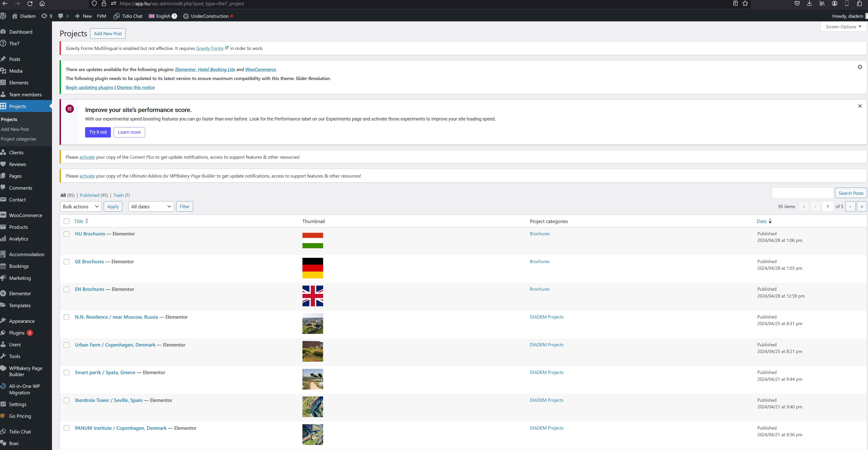Screen dimensions: 868x450
Task: Select the WooCommerce sidebar icon
Action: (3, 215)
